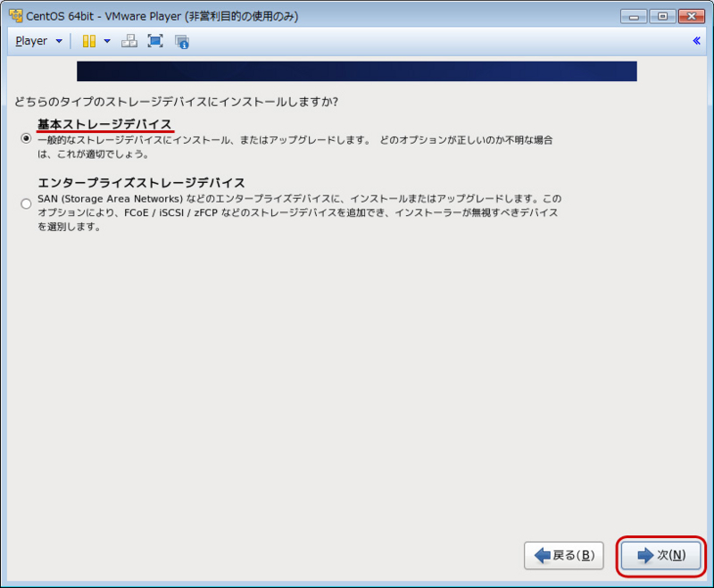Go back using the 戻る(B) button
The image size is (714, 588).
coord(563,555)
